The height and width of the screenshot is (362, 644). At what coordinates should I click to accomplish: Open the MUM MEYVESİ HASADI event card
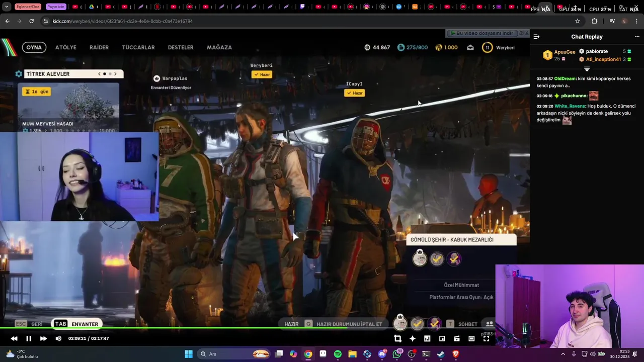[x=68, y=108]
